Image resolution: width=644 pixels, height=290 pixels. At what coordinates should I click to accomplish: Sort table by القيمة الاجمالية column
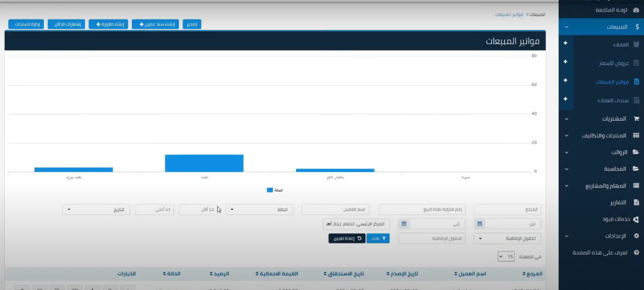tap(277, 274)
